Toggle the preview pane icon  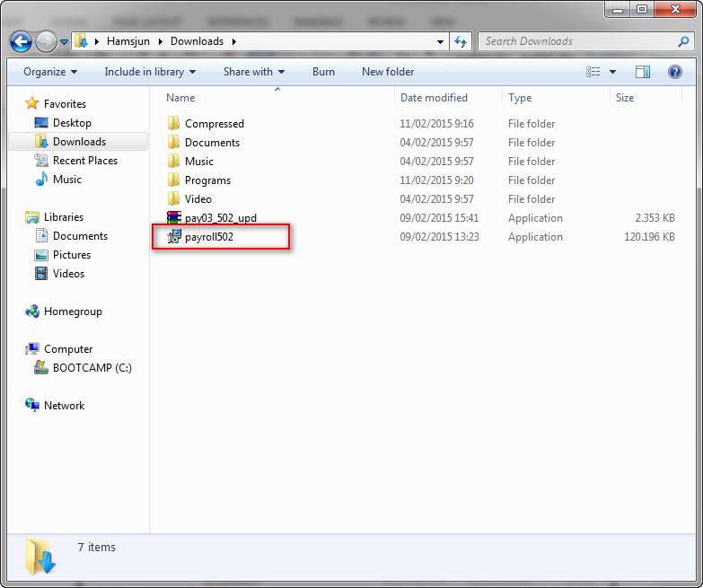tap(643, 72)
